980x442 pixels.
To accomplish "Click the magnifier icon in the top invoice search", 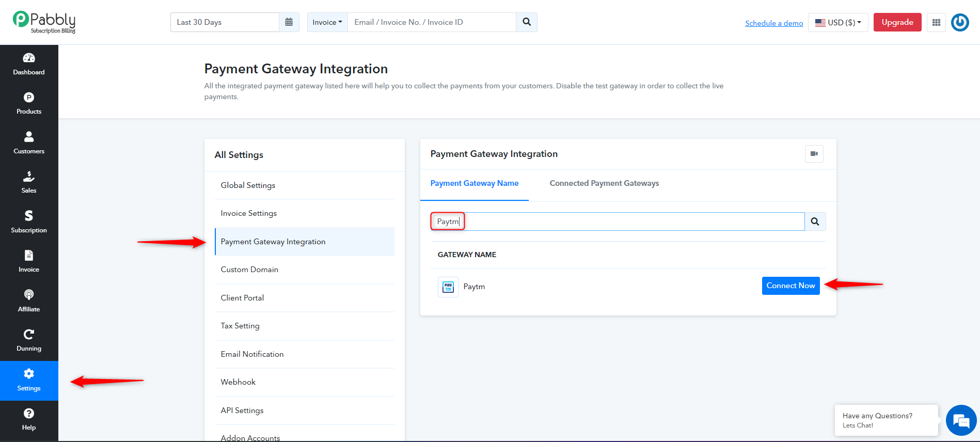I will click(x=527, y=22).
